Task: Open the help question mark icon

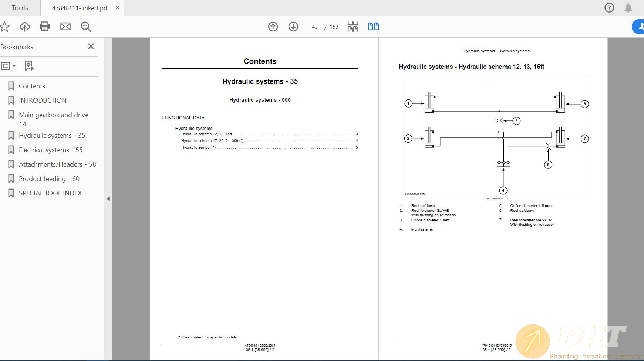Action: [609, 8]
